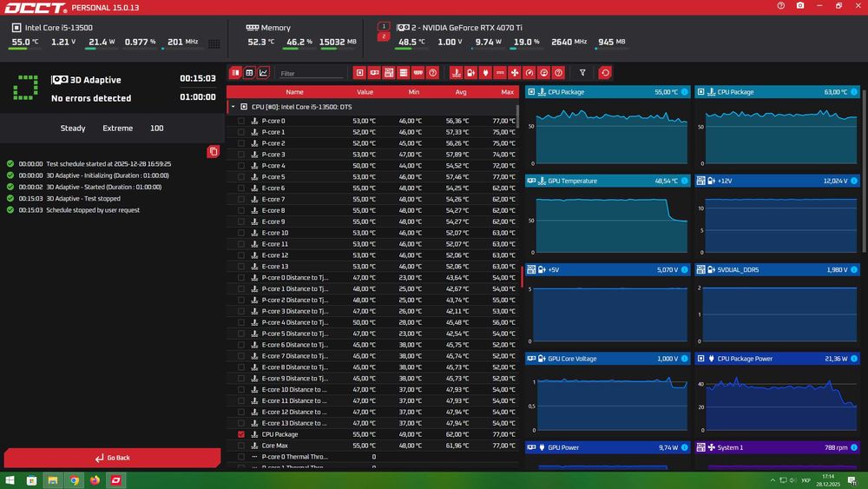
Task: Switch to split table and graph view
Action: (x=235, y=73)
